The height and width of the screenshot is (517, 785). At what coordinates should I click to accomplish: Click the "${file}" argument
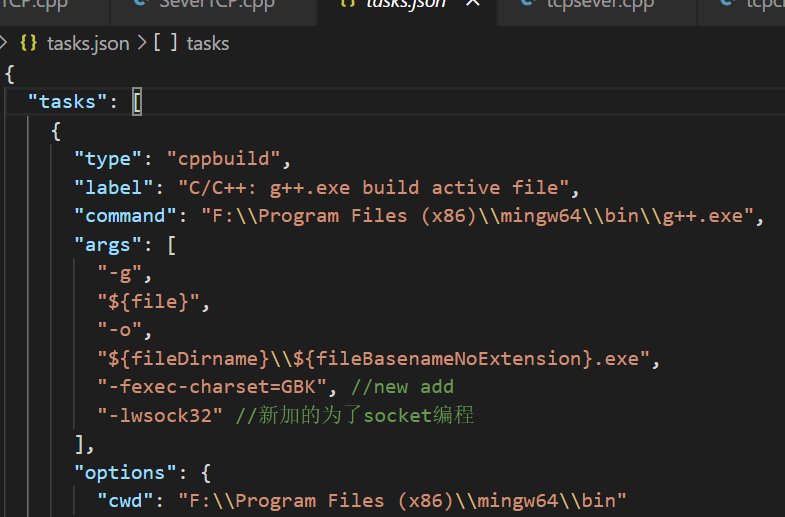pyautogui.click(x=148, y=302)
